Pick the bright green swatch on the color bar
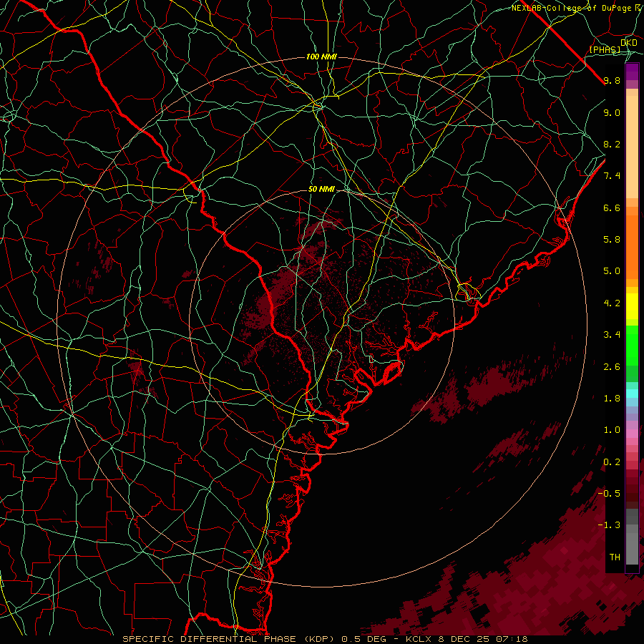 (x=632, y=347)
